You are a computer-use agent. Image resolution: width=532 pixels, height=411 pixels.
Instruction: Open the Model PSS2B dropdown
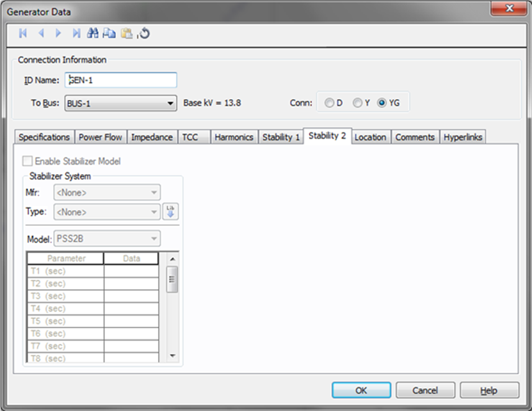tap(106, 239)
